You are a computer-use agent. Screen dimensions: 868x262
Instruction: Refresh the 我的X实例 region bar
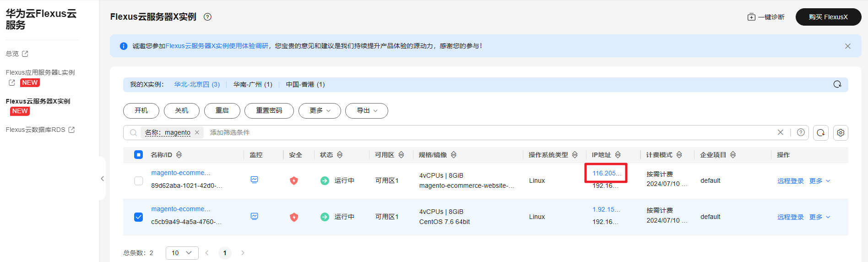coord(837,84)
